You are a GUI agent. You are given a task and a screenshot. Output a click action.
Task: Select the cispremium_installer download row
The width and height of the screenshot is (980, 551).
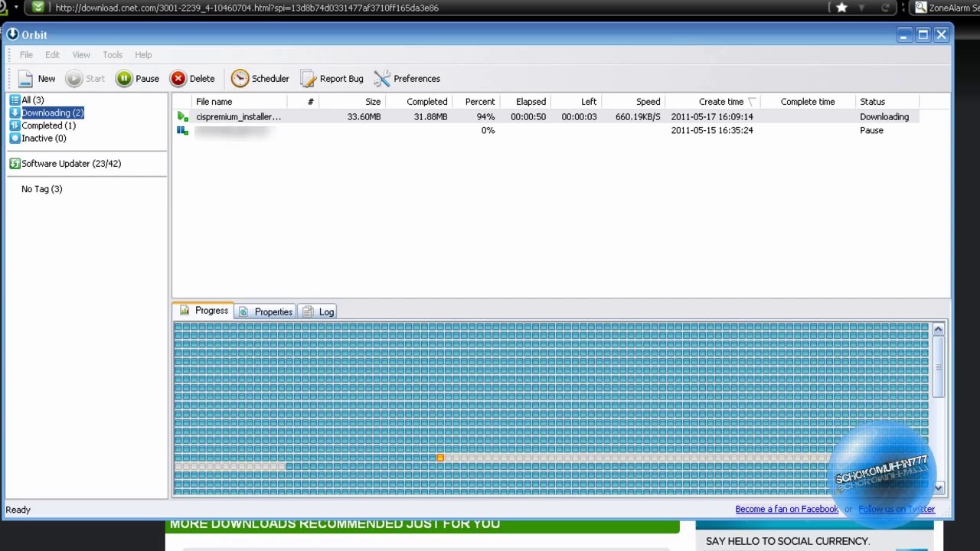(546, 117)
